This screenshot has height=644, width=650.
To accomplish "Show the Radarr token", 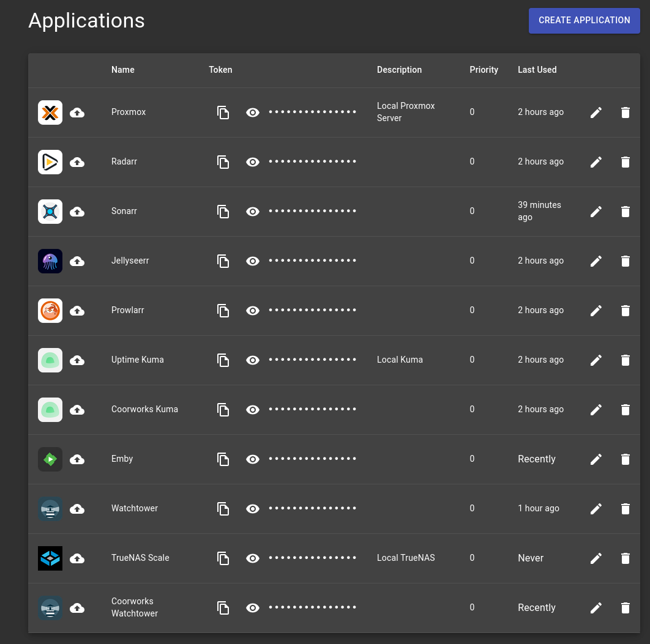I will pos(252,162).
